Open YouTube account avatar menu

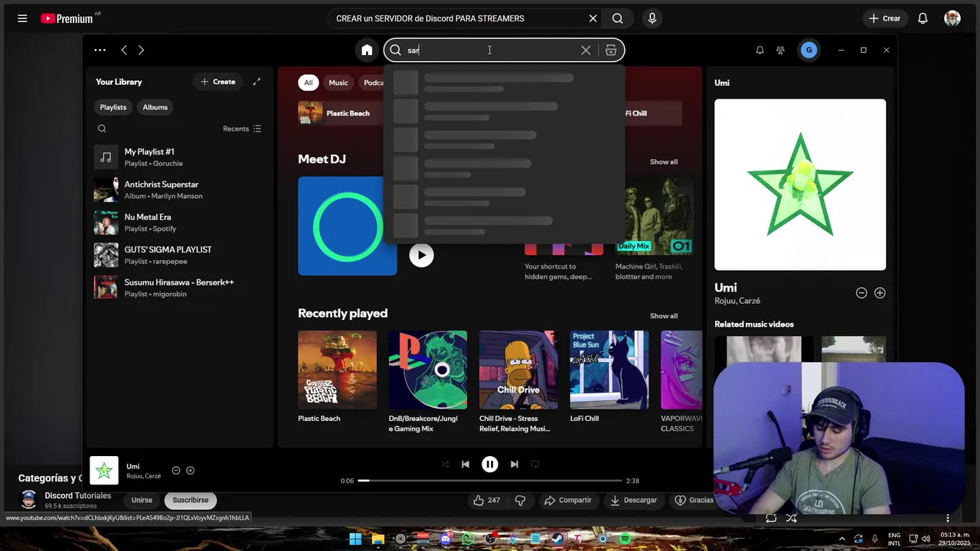[952, 18]
